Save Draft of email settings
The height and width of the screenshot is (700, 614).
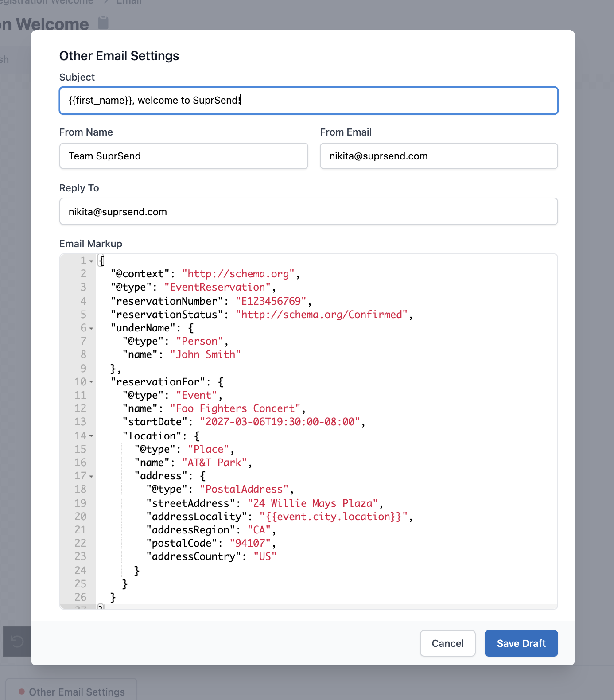click(x=521, y=643)
